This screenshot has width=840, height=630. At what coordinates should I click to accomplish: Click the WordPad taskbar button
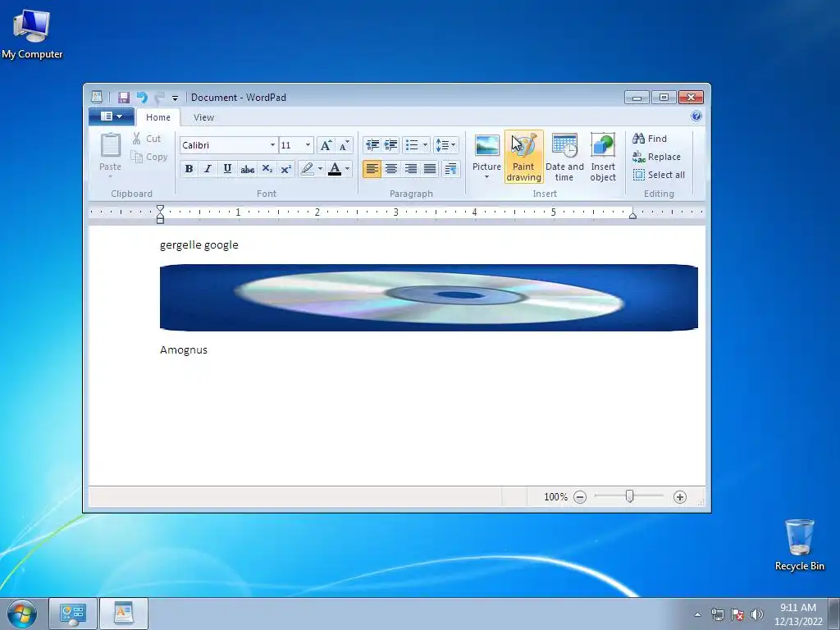tap(124, 614)
